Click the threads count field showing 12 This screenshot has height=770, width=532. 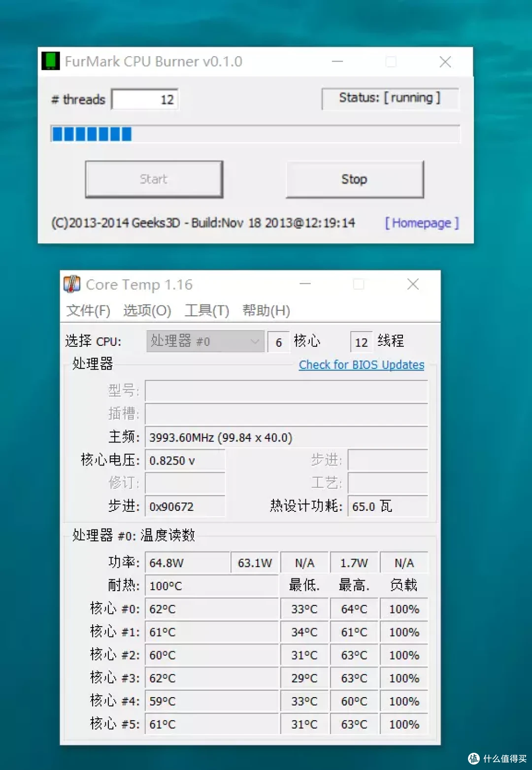pyautogui.click(x=145, y=100)
